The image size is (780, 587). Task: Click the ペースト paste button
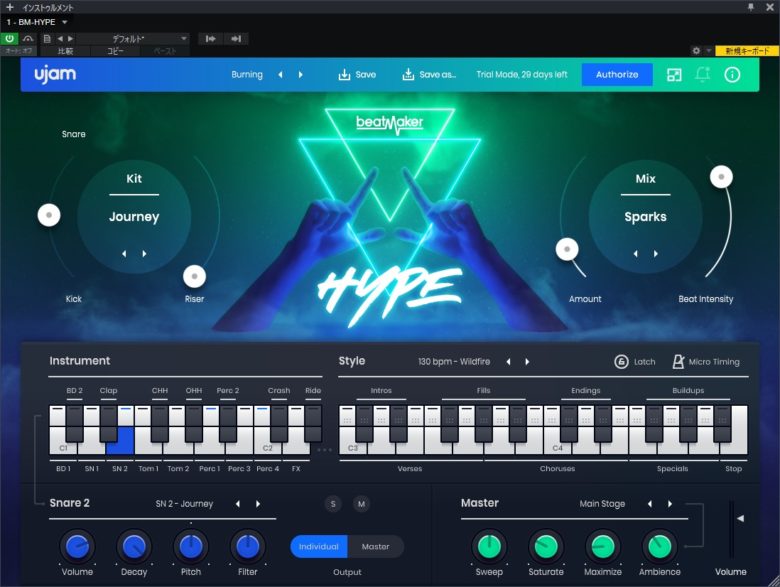point(165,51)
